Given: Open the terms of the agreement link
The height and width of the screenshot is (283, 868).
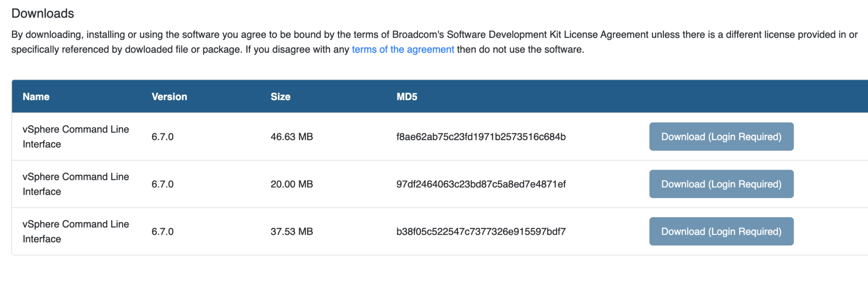Looking at the screenshot, I should [403, 50].
